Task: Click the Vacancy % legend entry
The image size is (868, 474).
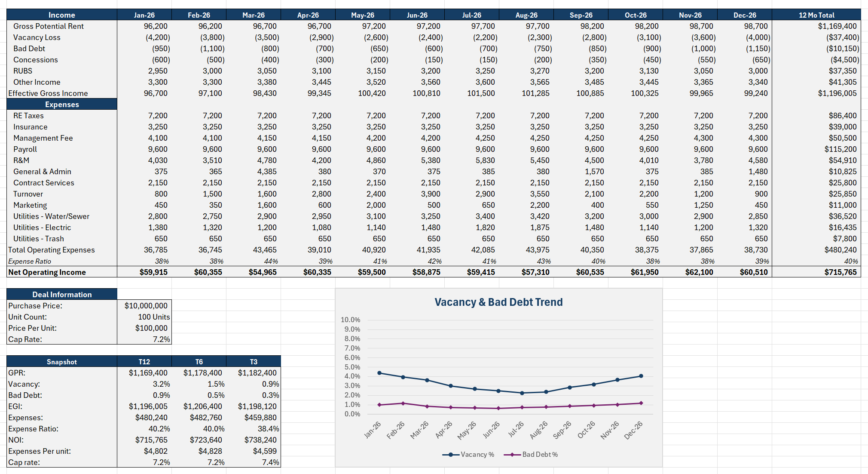Action: tap(468, 455)
